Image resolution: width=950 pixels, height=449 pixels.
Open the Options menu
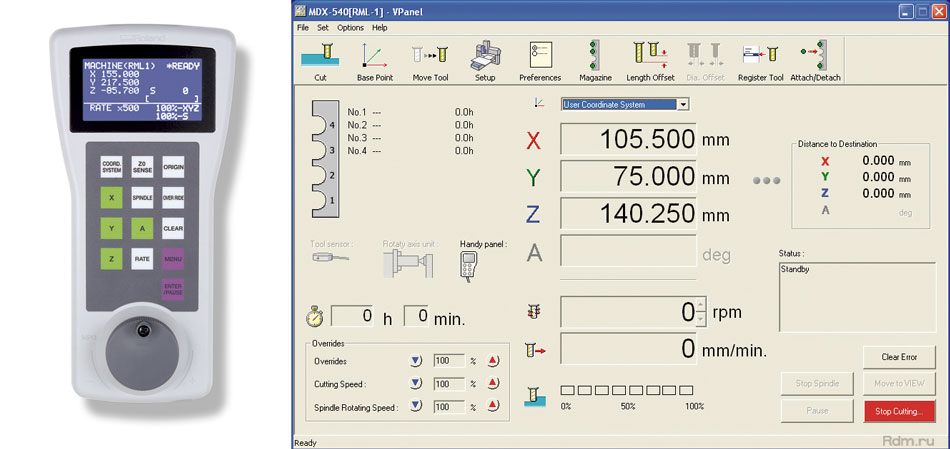[350, 28]
